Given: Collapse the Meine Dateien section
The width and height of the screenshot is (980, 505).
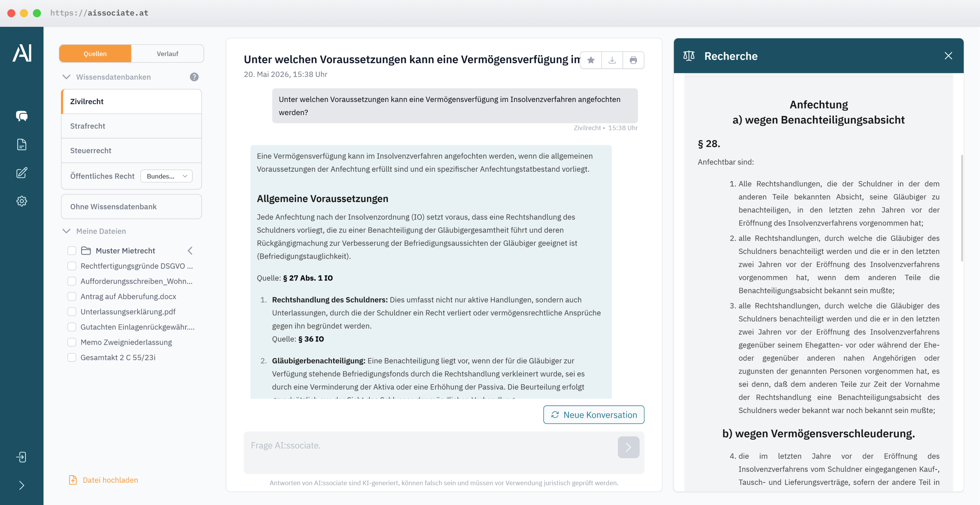Looking at the screenshot, I should (x=66, y=231).
